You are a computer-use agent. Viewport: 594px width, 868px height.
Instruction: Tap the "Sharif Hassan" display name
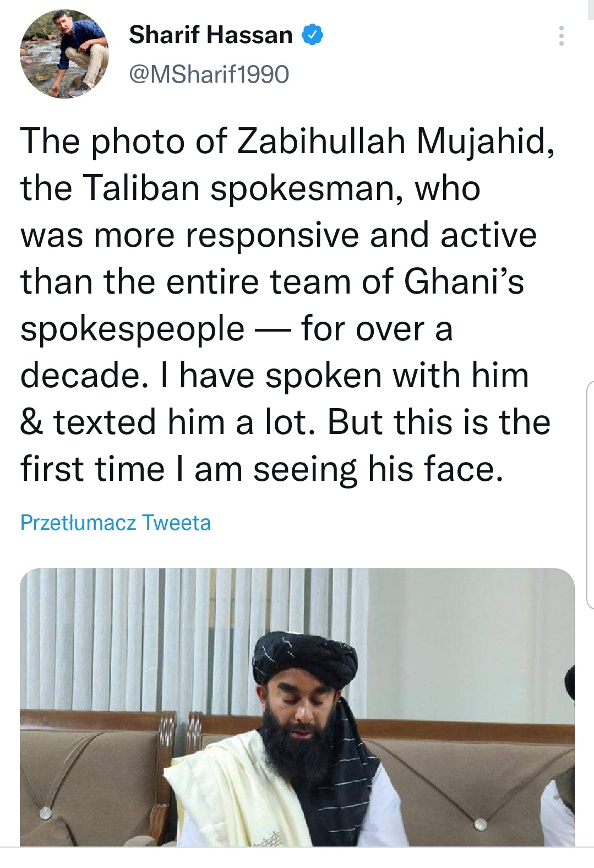point(210,35)
